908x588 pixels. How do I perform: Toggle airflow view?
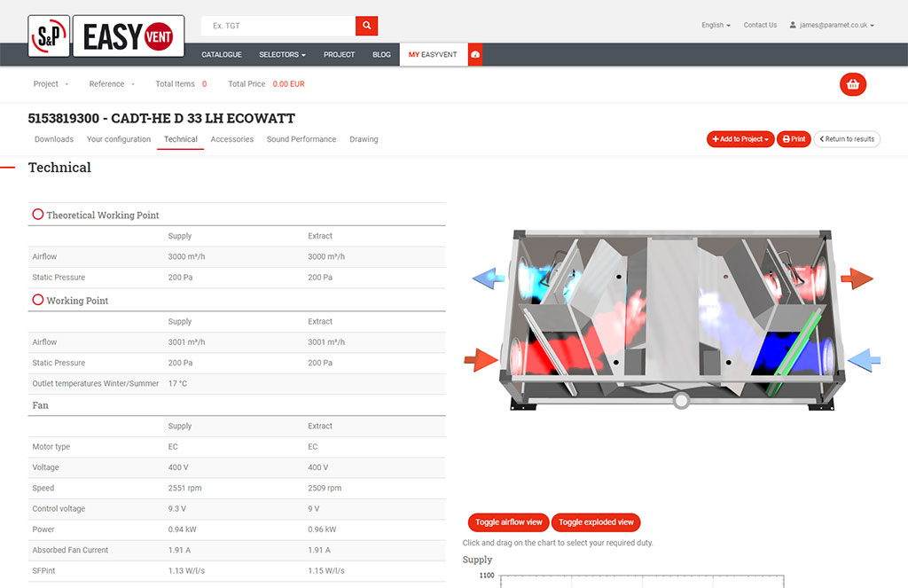coord(508,522)
